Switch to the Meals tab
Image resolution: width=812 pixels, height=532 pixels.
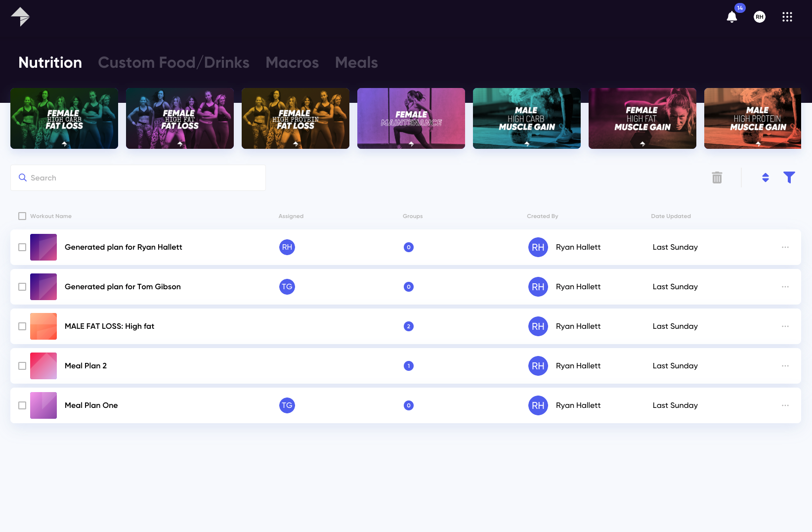[x=356, y=62]
